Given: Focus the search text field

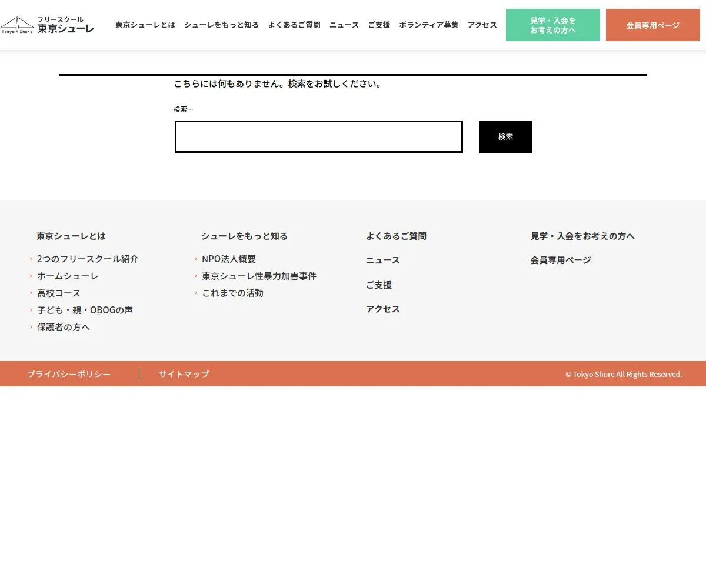Looking at the screenshot, I should [319, 136].
